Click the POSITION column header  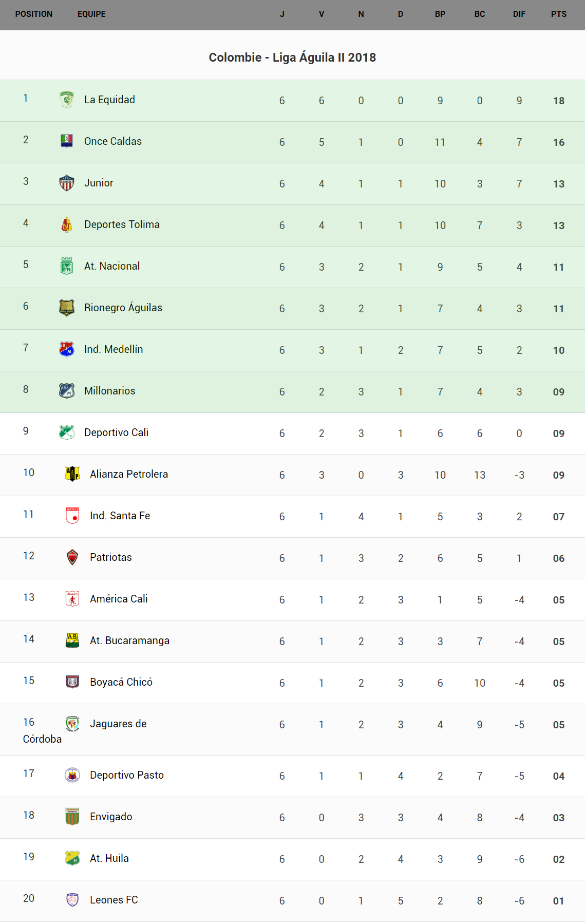click(x=34, y=14)
